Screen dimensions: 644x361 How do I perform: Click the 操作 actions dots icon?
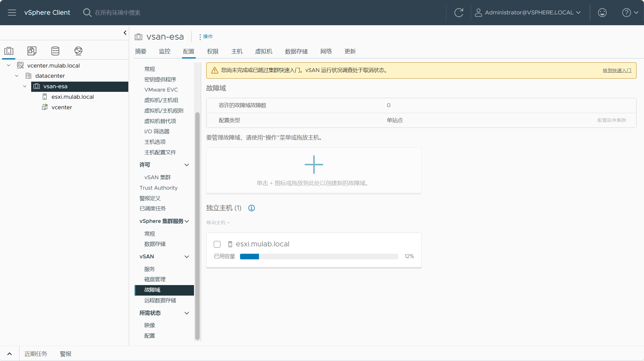tap(200, 37)
